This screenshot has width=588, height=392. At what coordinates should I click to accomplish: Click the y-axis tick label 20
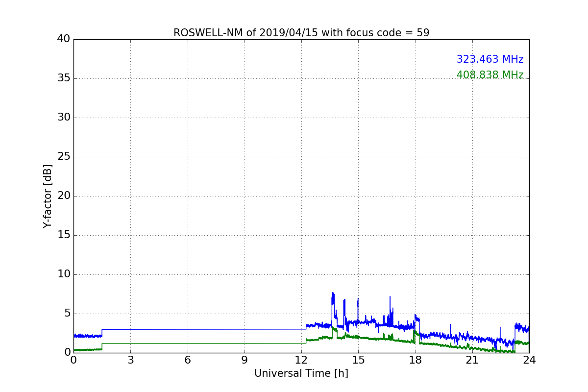64,196
